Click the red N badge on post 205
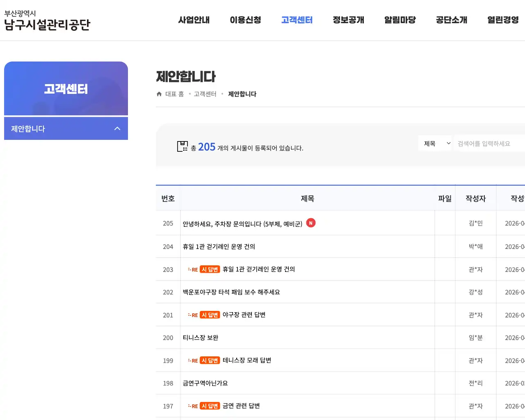Screen dimensions: 525x420 point(311,223)
